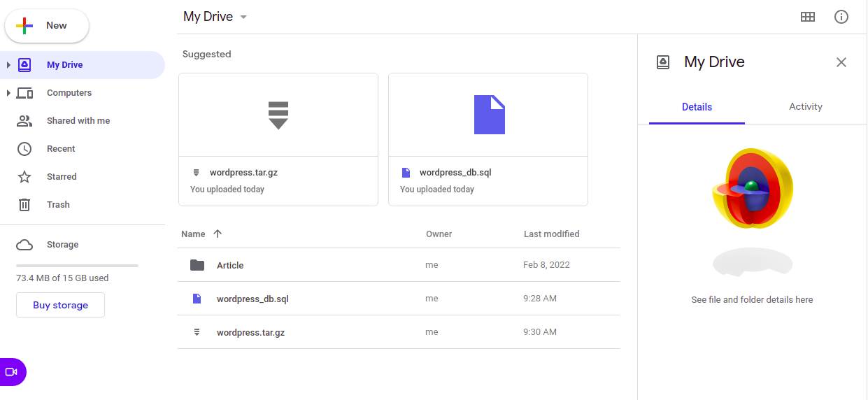Click wordpress_db.sql name in Suggested card
Image resolution: width=868 pixels, height=400 pixels.
pyautogui.click(x=455, y=173)
